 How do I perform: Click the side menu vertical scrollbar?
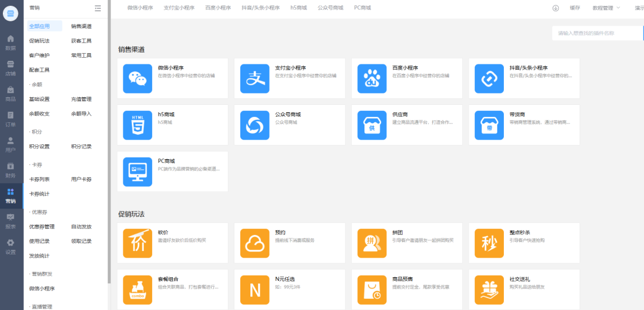point(109,149)
